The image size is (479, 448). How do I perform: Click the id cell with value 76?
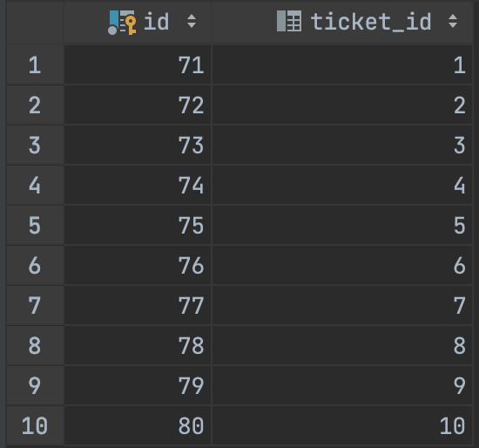point(138,265)
